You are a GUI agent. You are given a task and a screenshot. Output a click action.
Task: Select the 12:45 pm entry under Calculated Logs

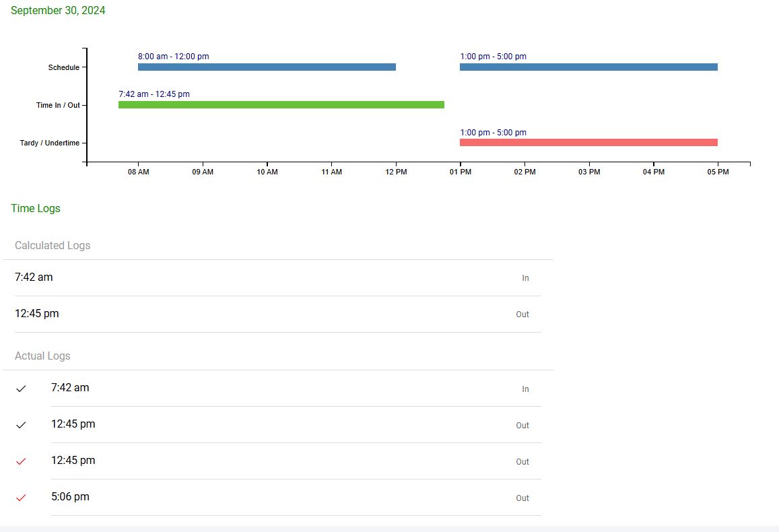[x=37, y=314]
